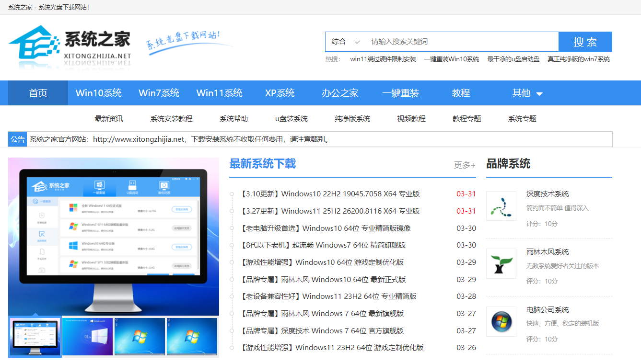
Task: Open 系统安装教程 sub-navigation link
Action: coord(171,118)
